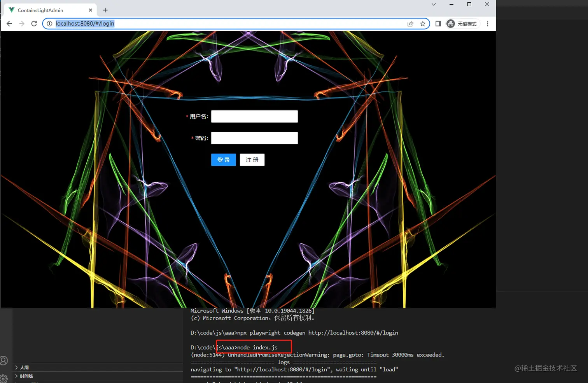Focus the 用户名 username input field
The height and width of the screenshot is (383, 588).
point(254,117)
